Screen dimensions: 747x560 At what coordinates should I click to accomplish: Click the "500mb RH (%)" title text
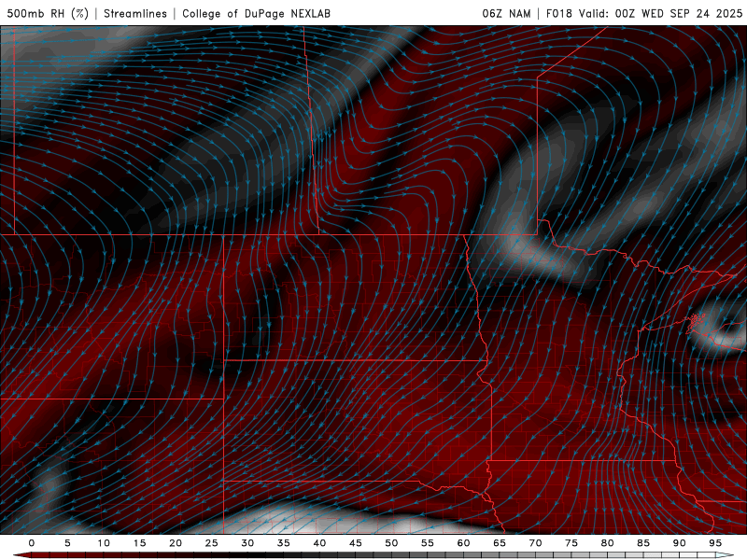(x=48, y=13)
